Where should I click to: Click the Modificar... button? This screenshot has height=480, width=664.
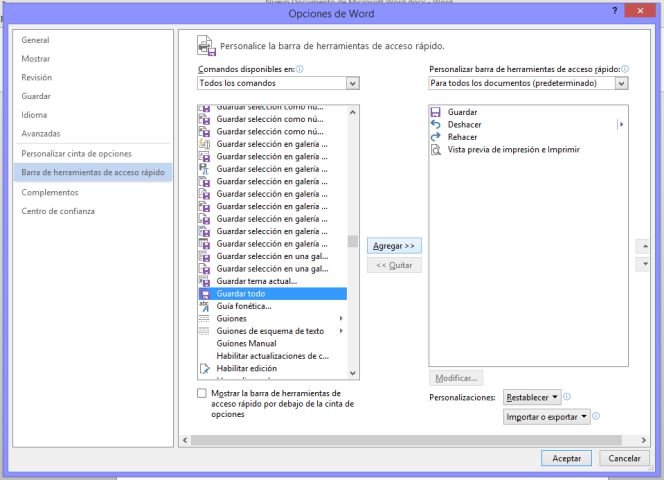tap(456, 378)
